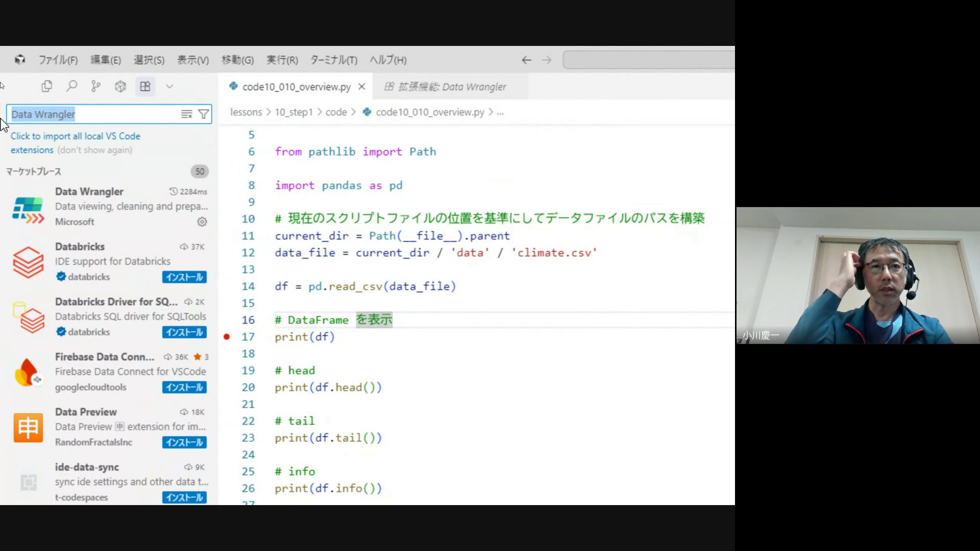Image resolution: width=980 pixels, height=551 pixels.
Task: Expand breadcrumb ellipsis after code10_010_overview.py
Action: click(500, 112)
